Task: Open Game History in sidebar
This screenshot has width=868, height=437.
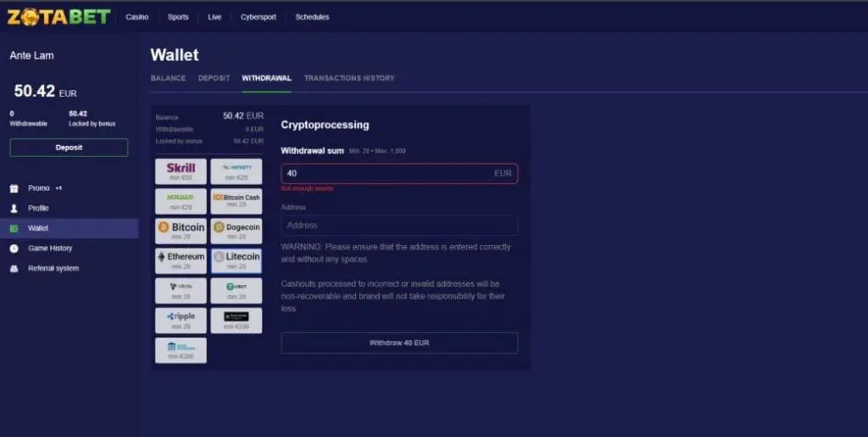Action: pyautogui.click(x=50, y=249)
